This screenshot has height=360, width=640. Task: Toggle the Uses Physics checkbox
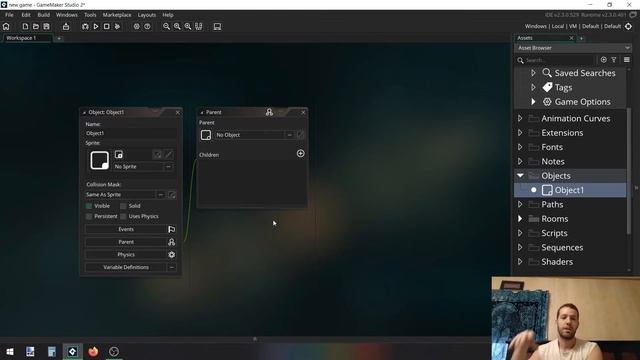(x=123, y=216)
